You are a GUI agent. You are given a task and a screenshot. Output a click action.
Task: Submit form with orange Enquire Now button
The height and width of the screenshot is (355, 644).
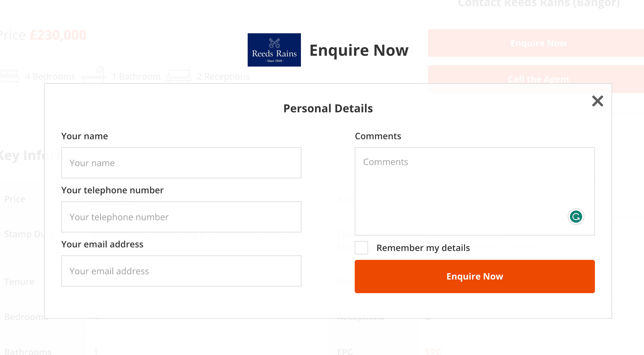tap(475, 277)
